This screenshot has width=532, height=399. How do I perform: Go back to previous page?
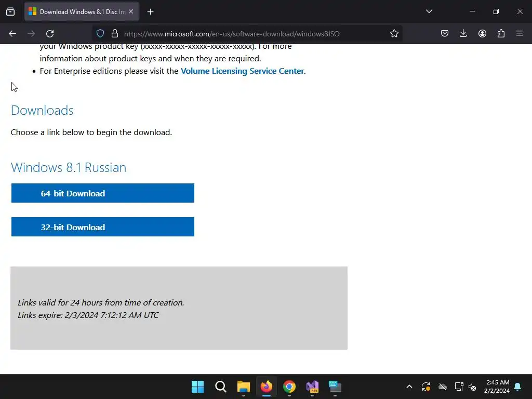click(12, 34)
